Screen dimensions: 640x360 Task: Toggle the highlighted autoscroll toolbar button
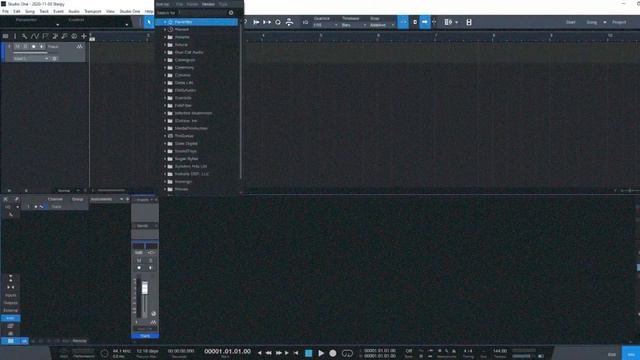pos(425,22)
